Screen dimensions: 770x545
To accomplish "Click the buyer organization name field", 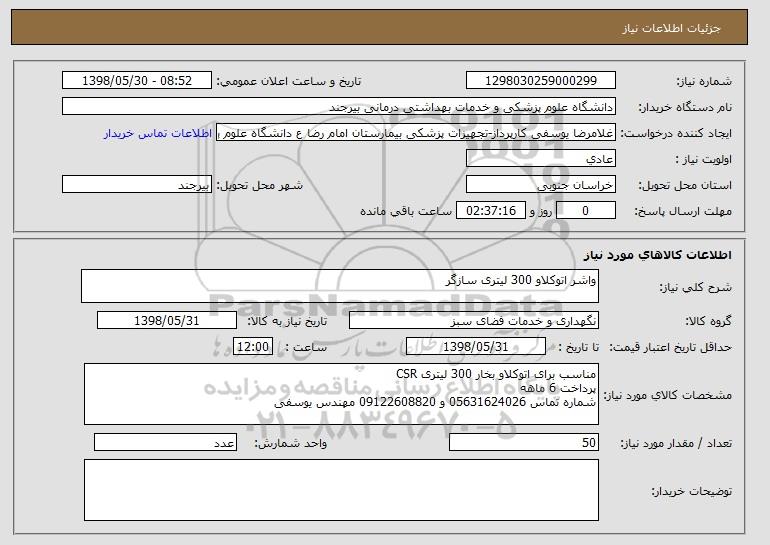I will [339, 107].
